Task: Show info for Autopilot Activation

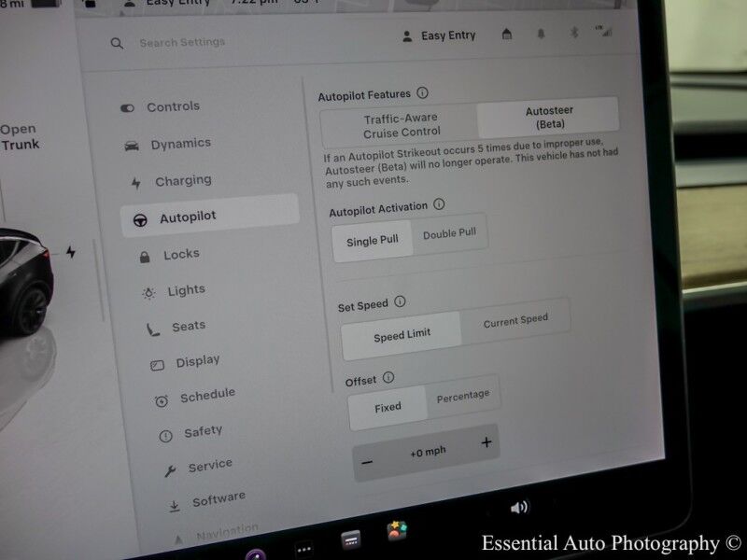Action: tap(439, 204)
